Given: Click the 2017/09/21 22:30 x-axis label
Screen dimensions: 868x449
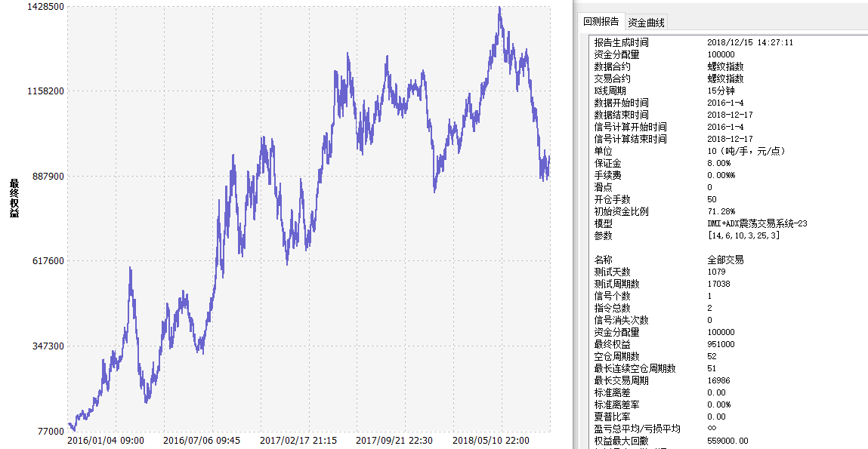Looking at the screenshot, I should [394, 440].
